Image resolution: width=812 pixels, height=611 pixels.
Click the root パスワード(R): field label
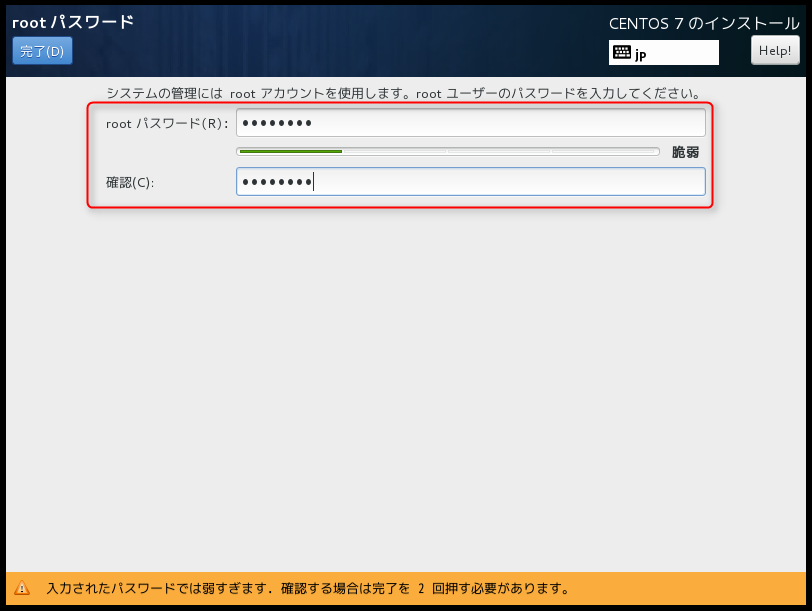[x=167, y=124]
